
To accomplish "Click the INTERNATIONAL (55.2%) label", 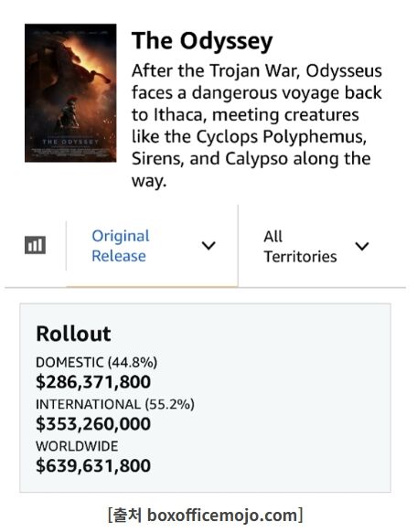I will (x=115, y=404).
